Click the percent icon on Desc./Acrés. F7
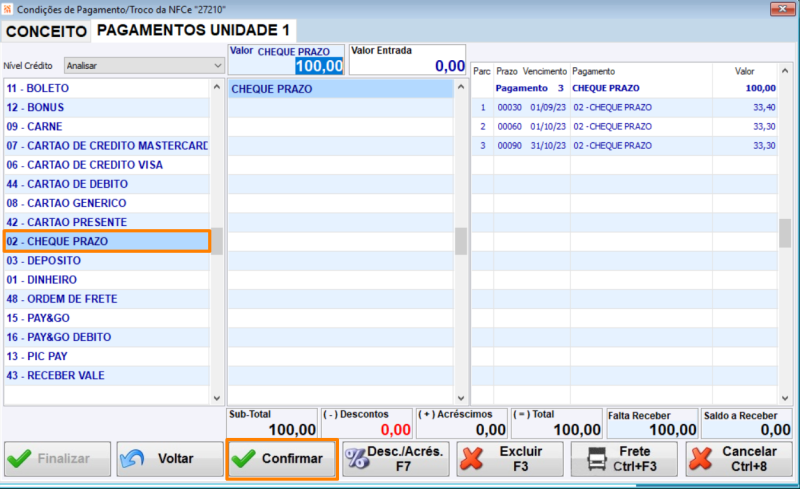 tap(356, 458)
